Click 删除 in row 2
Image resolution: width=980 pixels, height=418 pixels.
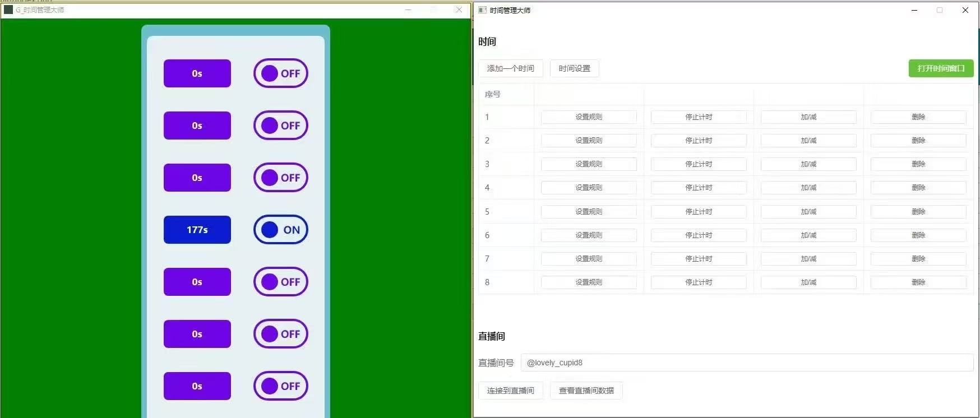pyautogui.click(x=918, y=141)
